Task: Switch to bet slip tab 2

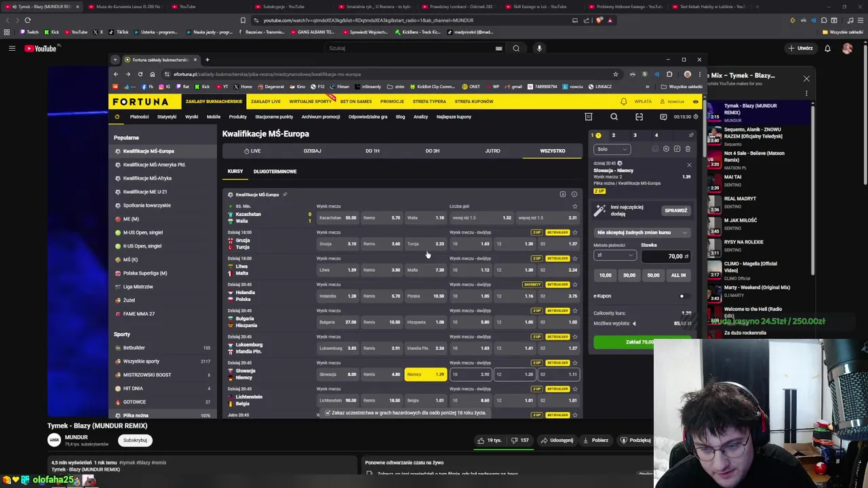Action: point(614,136)
